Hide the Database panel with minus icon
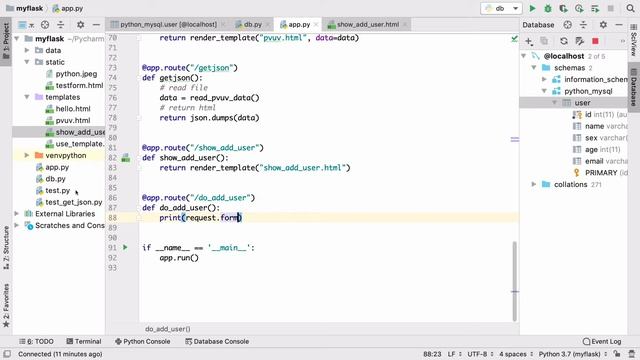The image size is (640, 360). [619, 25]
